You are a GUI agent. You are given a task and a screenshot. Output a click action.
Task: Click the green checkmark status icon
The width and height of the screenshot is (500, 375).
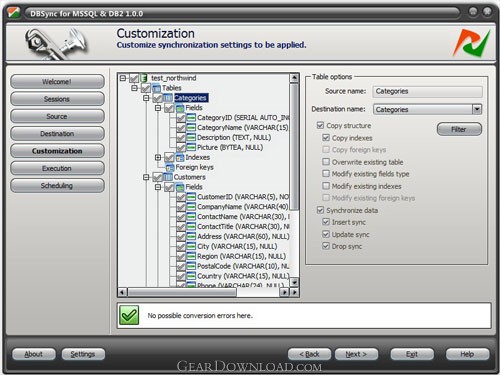pos(129,315)
